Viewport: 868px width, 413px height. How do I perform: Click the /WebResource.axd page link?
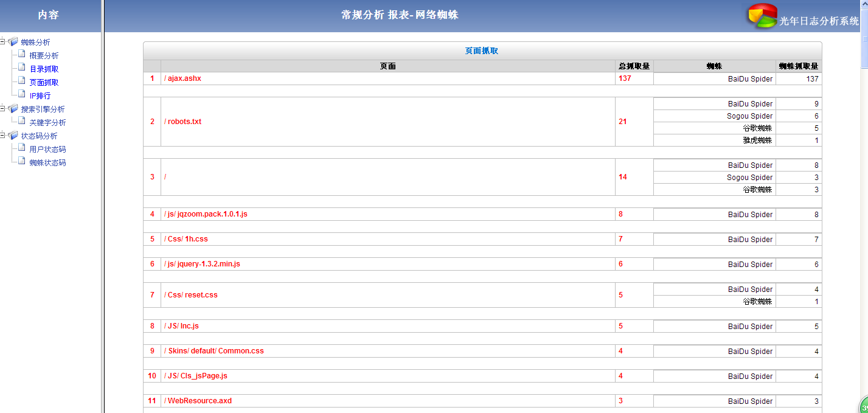198,401
